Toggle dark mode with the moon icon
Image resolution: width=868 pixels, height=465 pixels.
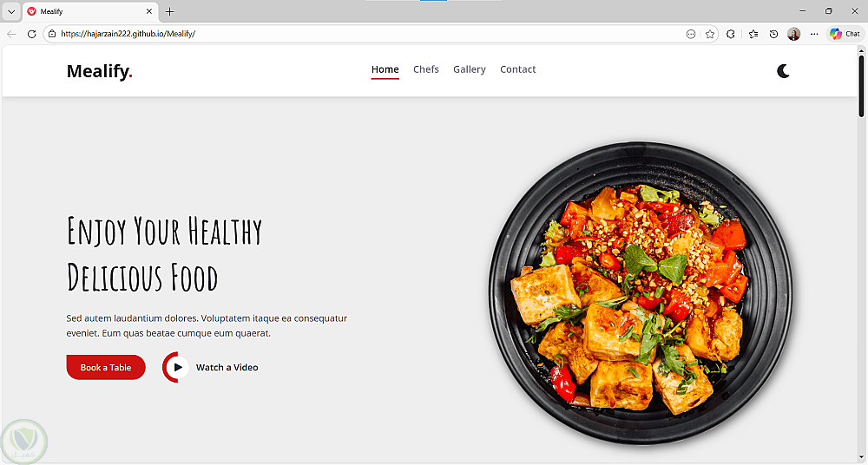pyautogui.click(x=783, y=71)
